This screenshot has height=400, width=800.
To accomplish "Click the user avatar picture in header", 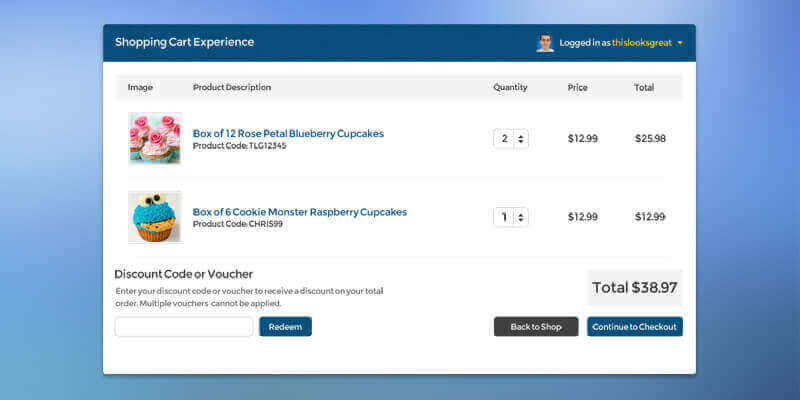I will pyautogui.click(x=545, y=43).
